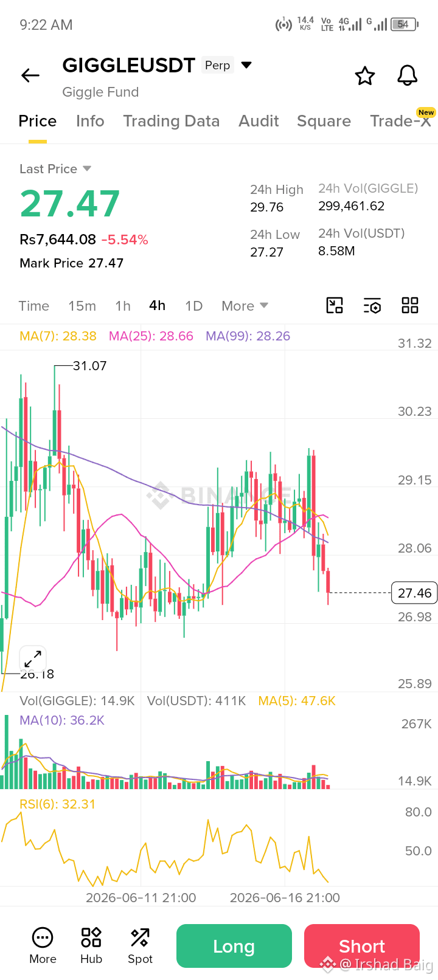Viewport: 438px width, 980px height.
Task: Tap the Vol(GIGGLE): 14.9K label
Action: click(x=77, y=701)
